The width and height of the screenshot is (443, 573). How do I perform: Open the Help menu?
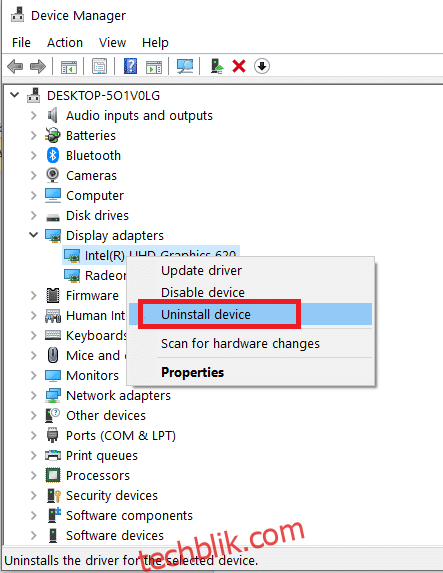[155, 43]
